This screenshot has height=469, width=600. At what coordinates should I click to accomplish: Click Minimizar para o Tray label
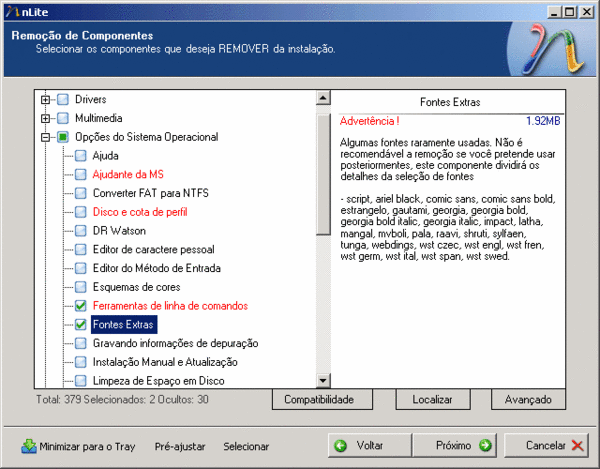87,446
